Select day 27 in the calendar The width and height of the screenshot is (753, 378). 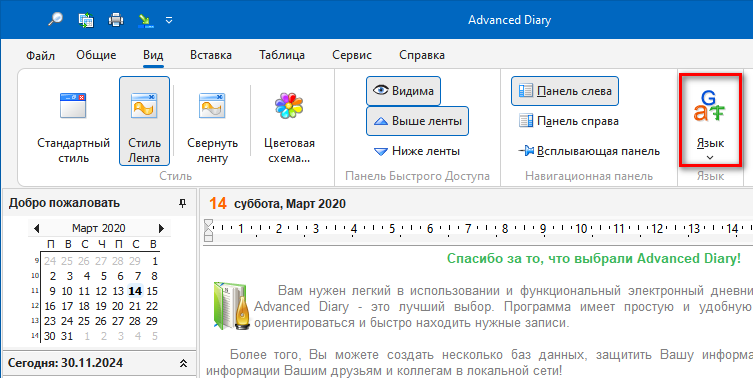point(118,321)
